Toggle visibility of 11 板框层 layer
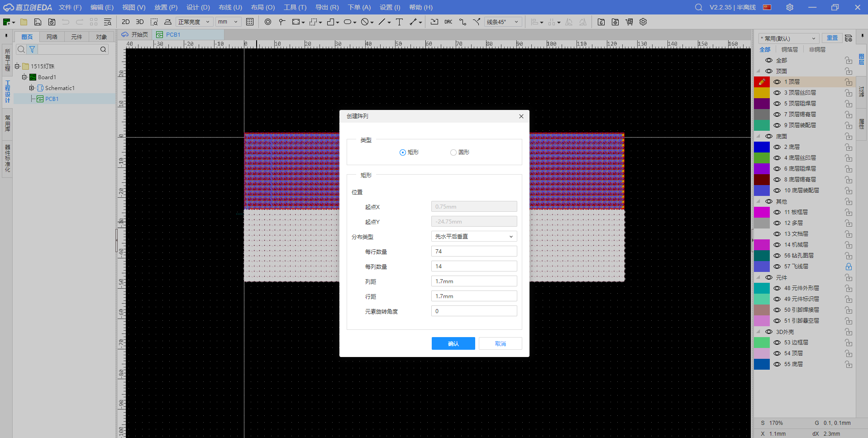This screenshot has height=438, width=868. [777, 212]
